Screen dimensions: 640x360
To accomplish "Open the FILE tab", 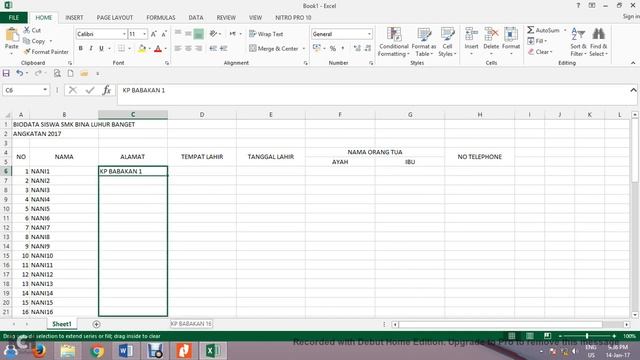I will pyautogui.click(x=14, y=18).
